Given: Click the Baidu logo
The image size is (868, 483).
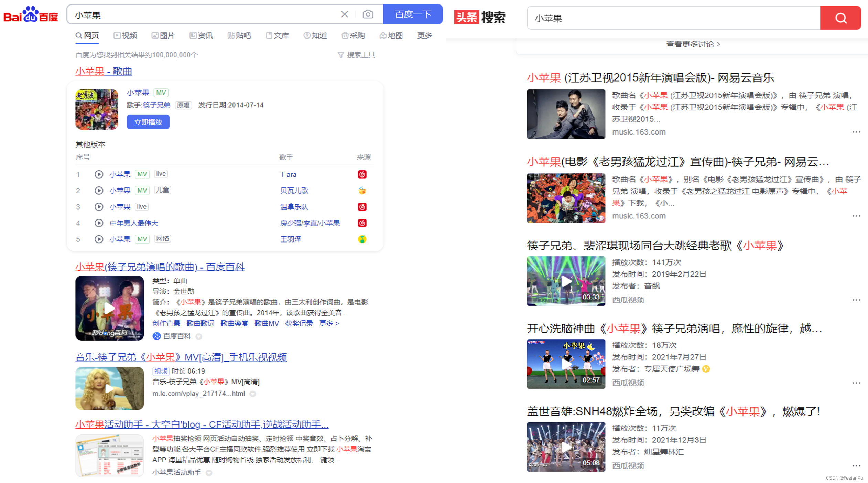Looking at the screenshot, I should [x=31, y=14].
